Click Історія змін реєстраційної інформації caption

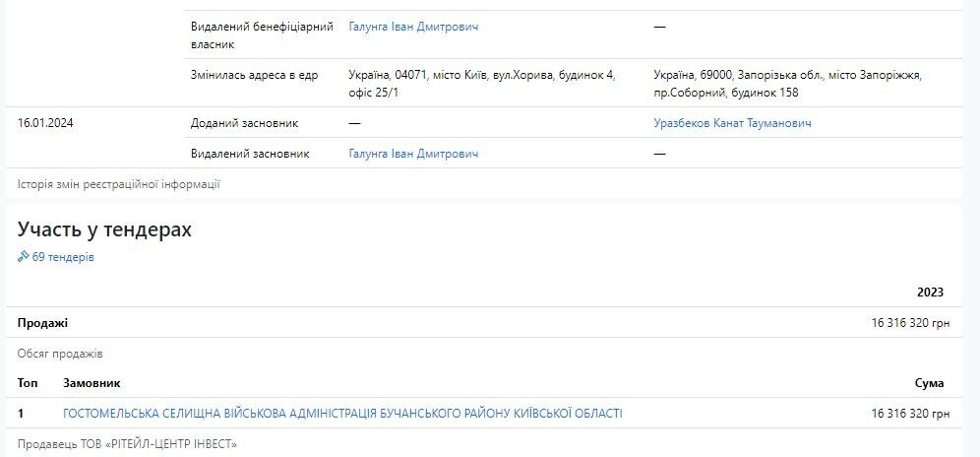(x=119, y=184)
